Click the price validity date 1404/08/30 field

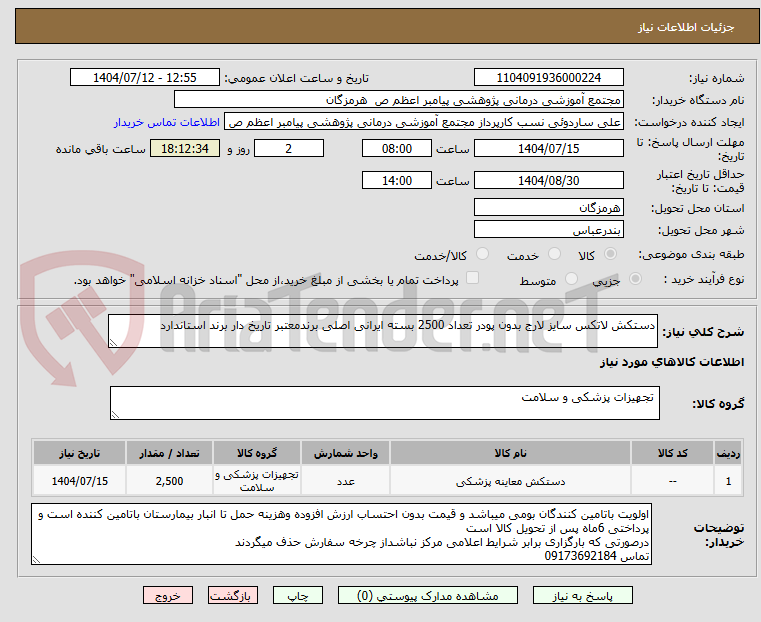548,180
